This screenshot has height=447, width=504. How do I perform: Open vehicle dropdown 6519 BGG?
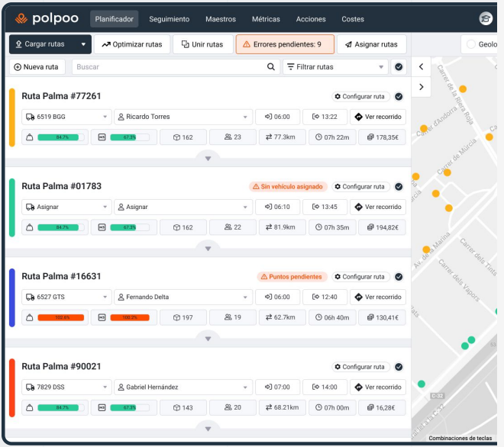66,117
